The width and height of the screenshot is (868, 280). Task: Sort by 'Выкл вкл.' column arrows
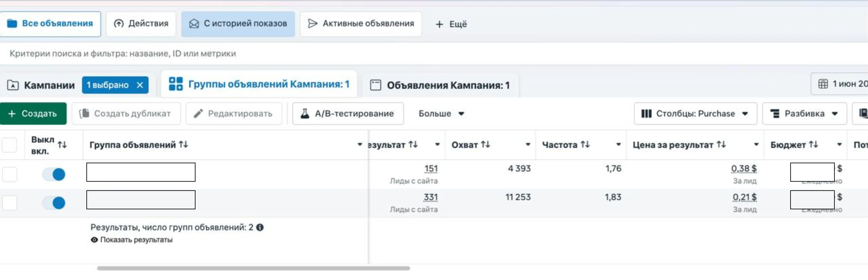pyautogui.click(x=62, y=145)
